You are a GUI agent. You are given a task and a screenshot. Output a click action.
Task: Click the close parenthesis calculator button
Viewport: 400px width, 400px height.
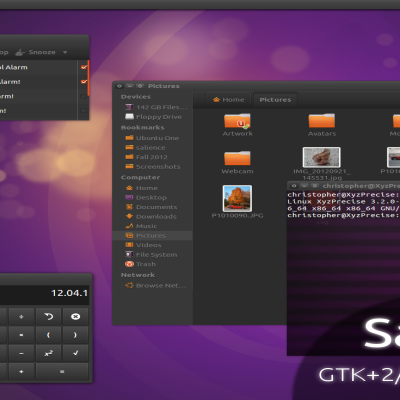(76, 335)
